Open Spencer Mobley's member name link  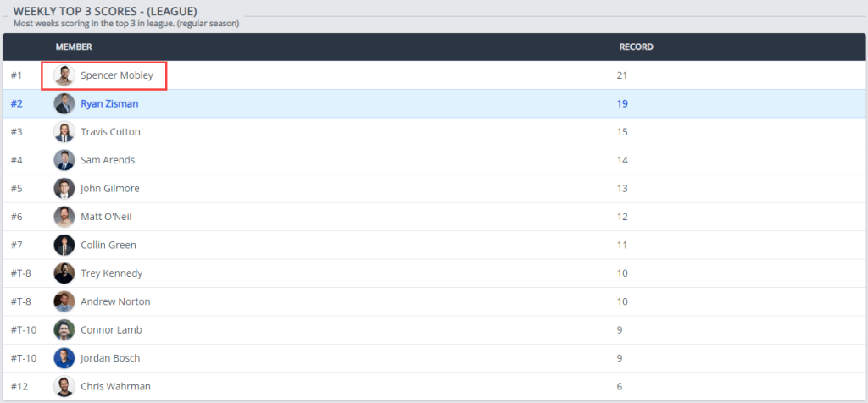[x=117, y=75]
